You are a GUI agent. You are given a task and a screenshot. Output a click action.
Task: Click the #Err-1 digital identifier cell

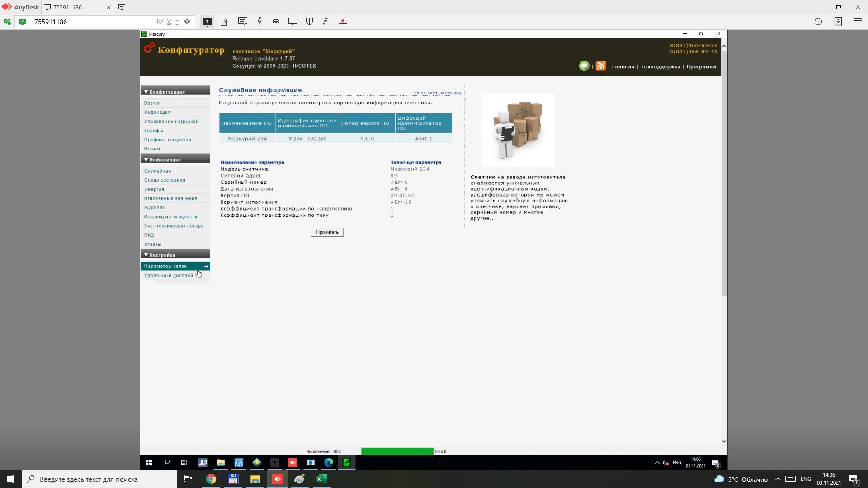[x=424, y=138]
